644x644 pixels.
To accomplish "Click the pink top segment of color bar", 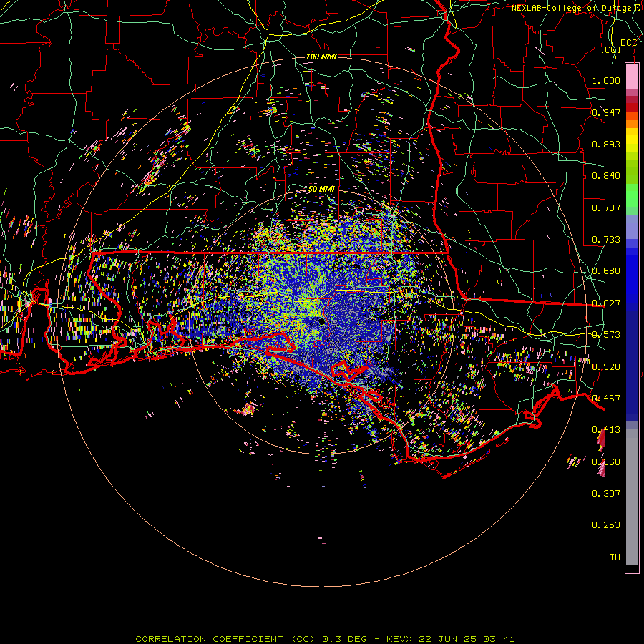I will tap(632, 76).
